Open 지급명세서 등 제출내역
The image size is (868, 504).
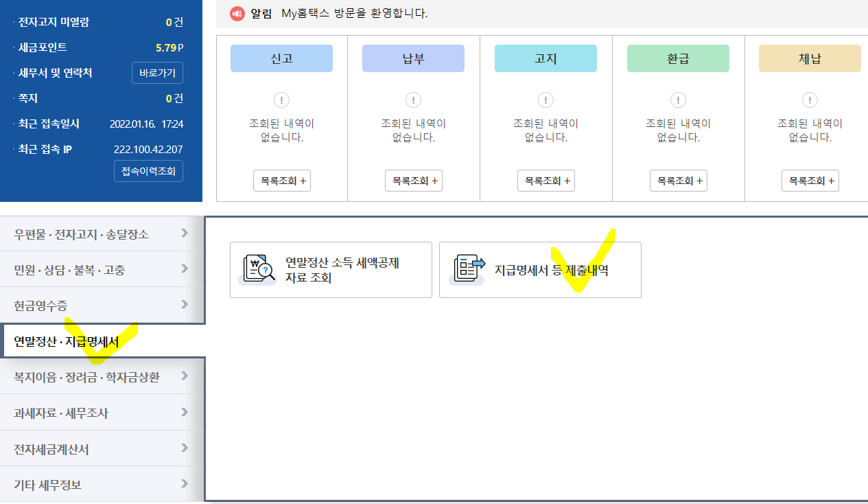click(540, 270)
